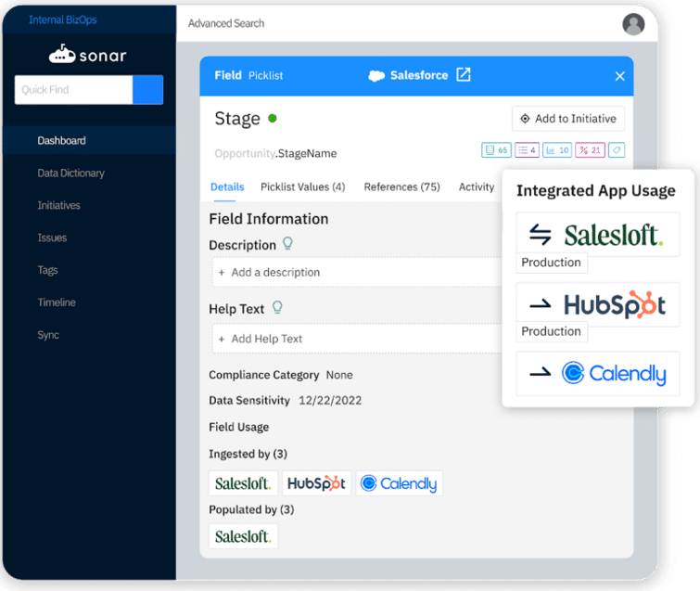700x591 pixels.
Task: Click Advanced Search in the top bar
Action: pyautogui.click(x=226, y=23)
